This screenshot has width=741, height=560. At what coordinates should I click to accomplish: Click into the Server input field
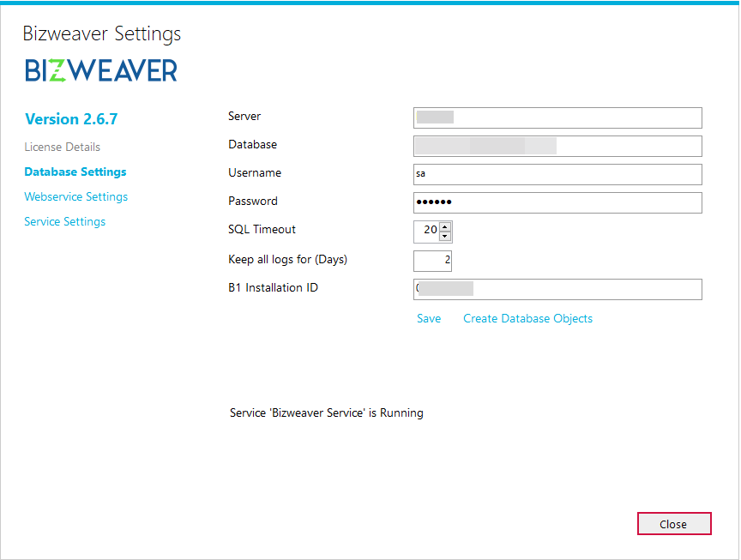[557, 117]
